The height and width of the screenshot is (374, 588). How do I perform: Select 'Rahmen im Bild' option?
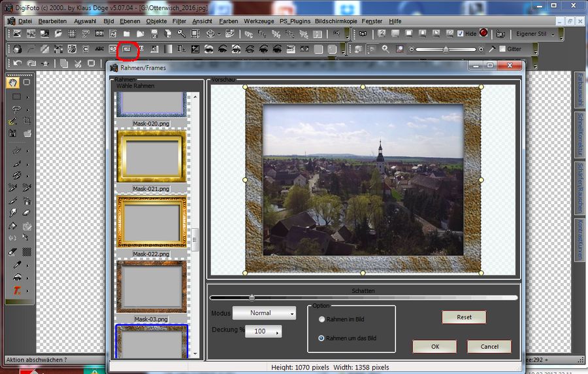point(321,319)
